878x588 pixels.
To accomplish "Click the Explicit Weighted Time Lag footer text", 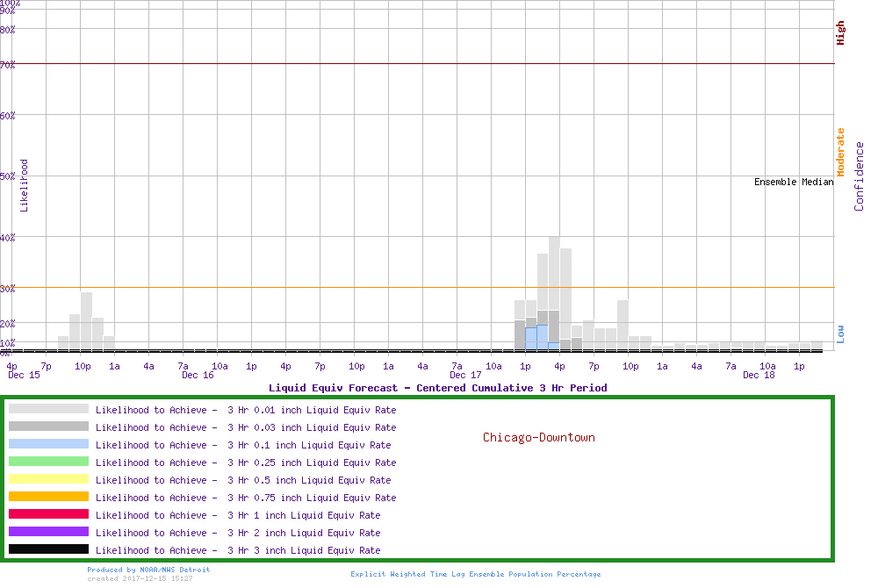I will pyautogui.click(x=476, y=574).
